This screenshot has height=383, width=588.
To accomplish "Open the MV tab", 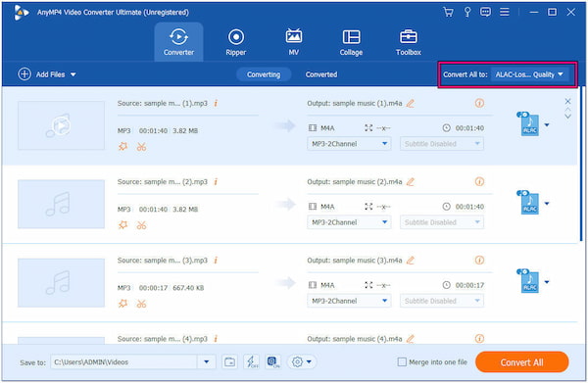I will click(x=294, y=42).
